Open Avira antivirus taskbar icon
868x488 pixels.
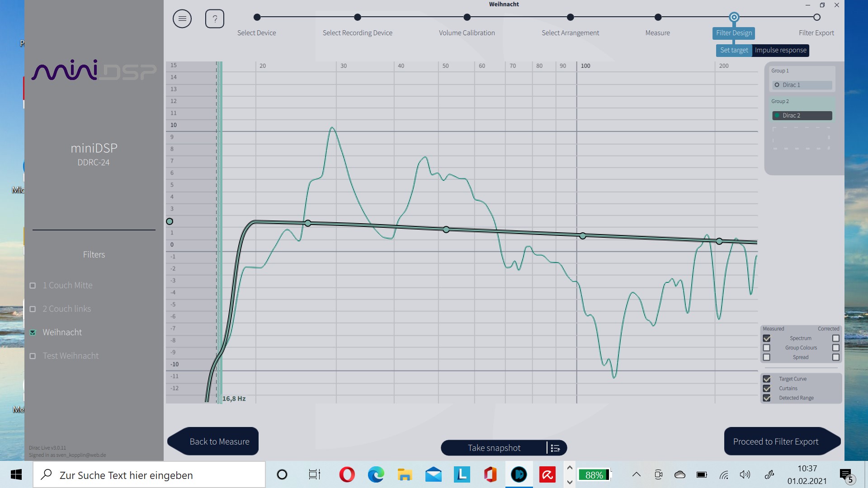point(547,474)
